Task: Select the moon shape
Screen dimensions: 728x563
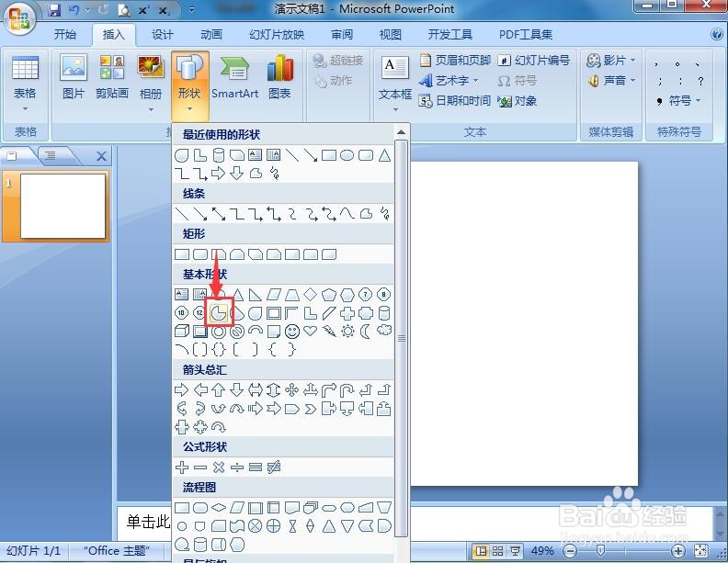Action: pyautogui.click(x=366, y=332)
